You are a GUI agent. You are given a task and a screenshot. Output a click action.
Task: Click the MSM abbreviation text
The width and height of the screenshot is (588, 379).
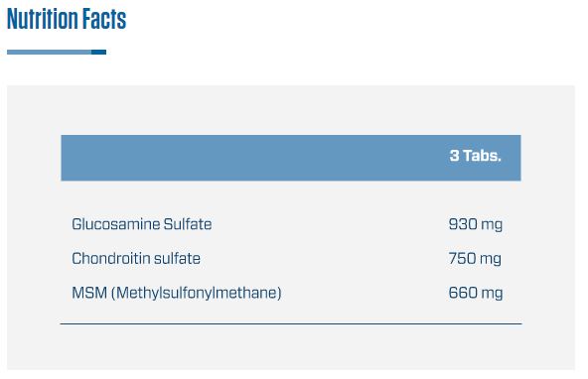pyautogui.click(x=89, y=293)
